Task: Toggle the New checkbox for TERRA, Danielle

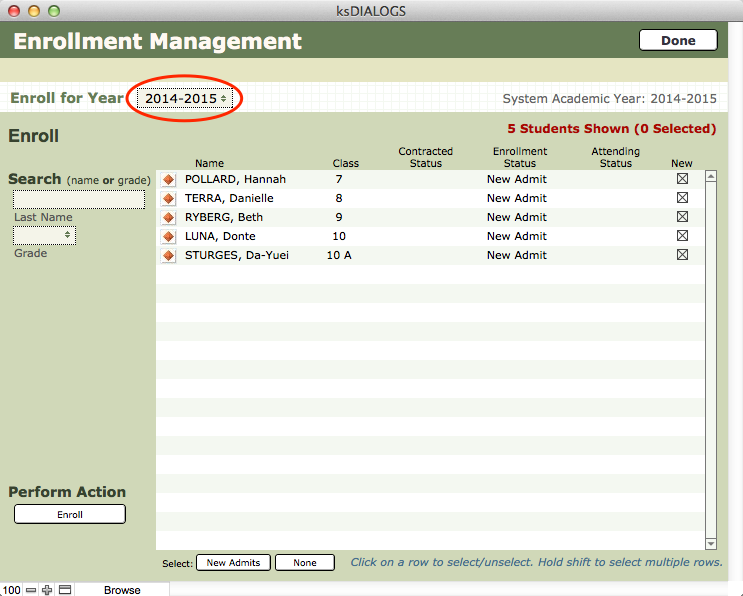Action: (682, 198)
